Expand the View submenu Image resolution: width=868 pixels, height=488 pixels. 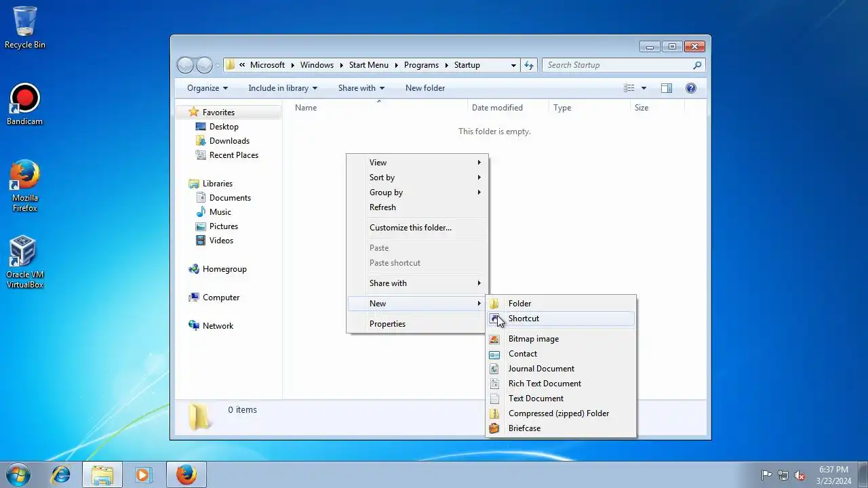click(x=417, y=163)
